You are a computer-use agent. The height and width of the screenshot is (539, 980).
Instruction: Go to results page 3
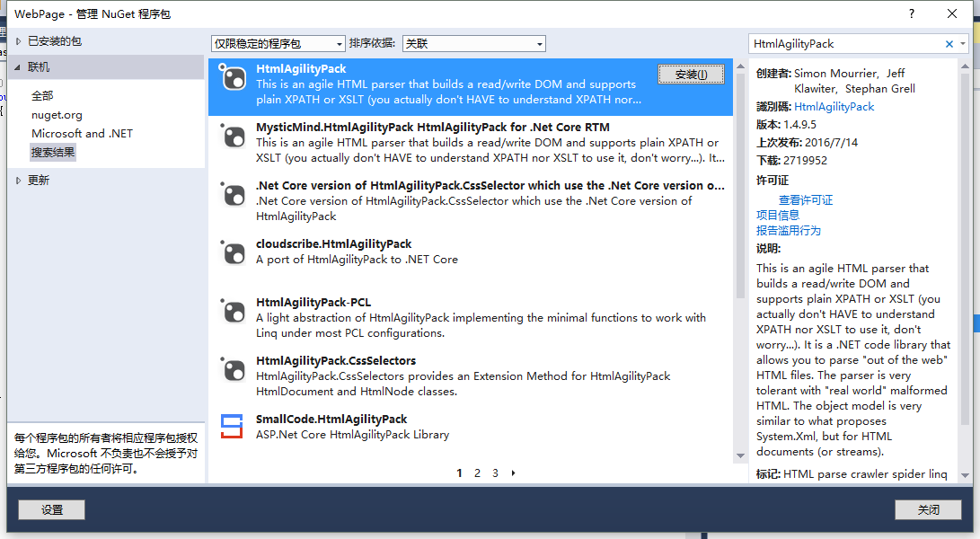(x=495, y=473)
